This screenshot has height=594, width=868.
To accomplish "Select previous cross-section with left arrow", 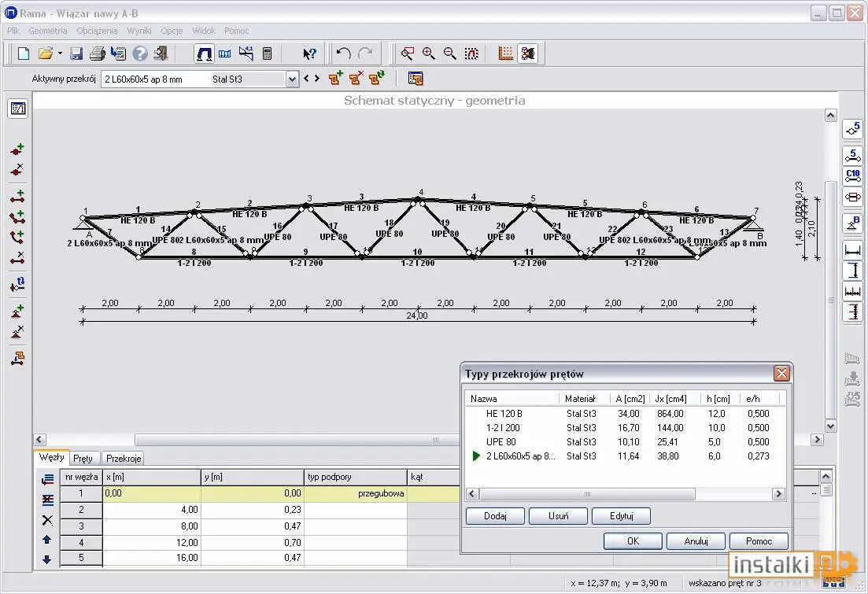I will [306, 79].
